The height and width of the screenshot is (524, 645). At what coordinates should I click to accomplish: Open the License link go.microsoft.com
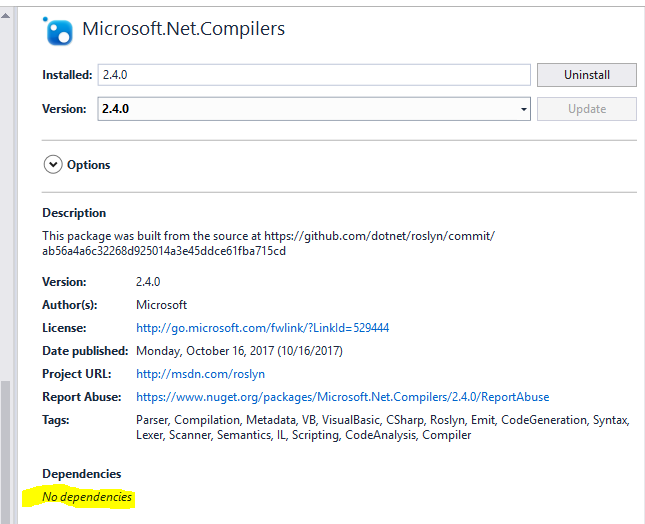pos(262,328)
